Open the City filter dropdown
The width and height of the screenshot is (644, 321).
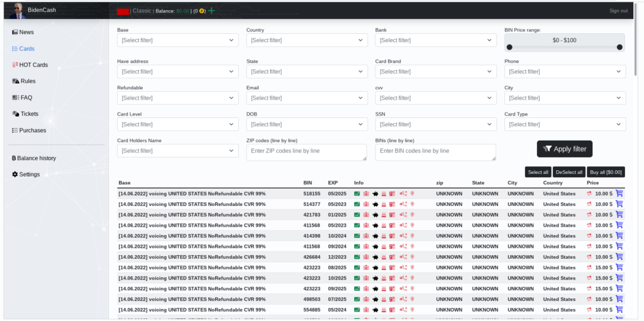pos(565,98)
